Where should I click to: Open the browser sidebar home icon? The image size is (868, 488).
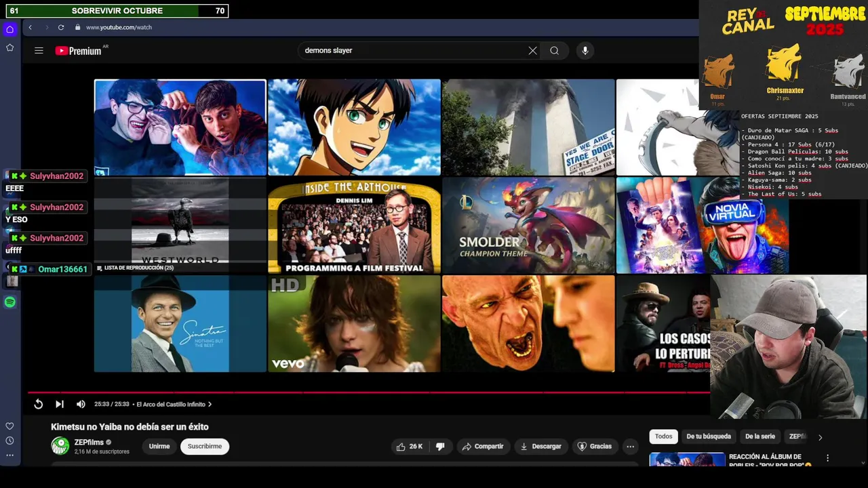tap(9, 29)
